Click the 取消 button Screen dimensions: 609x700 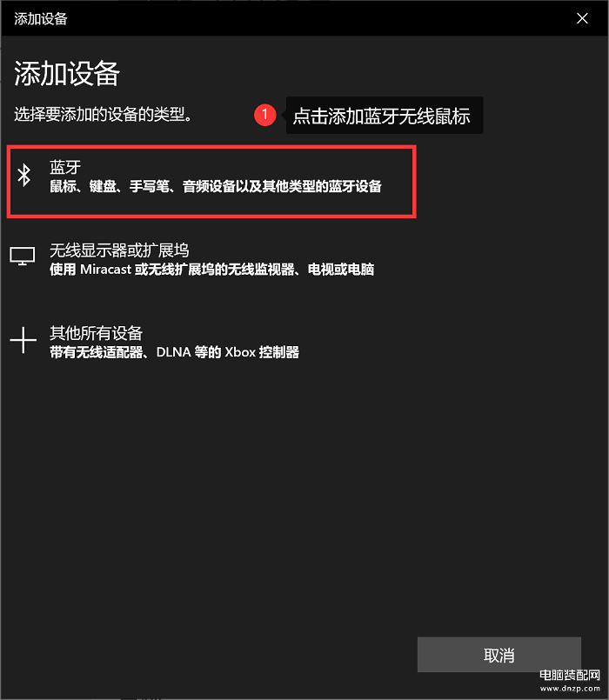point(499,655)
